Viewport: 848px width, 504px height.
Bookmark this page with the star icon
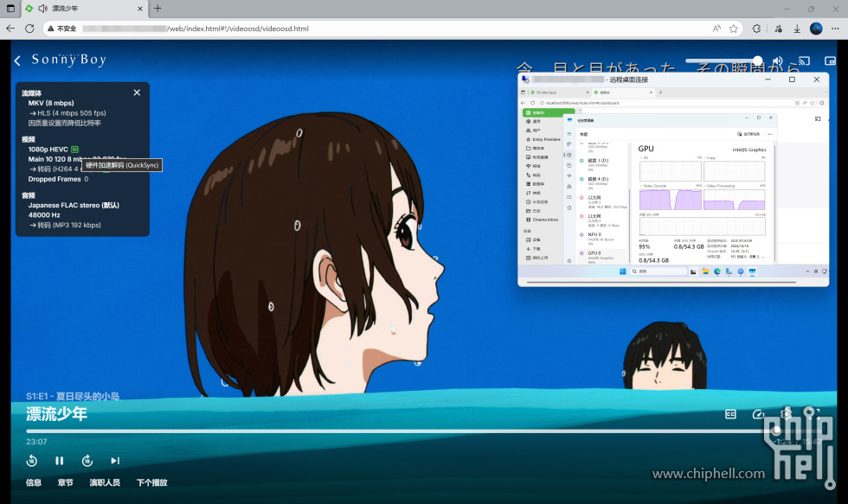coord(734,29)
